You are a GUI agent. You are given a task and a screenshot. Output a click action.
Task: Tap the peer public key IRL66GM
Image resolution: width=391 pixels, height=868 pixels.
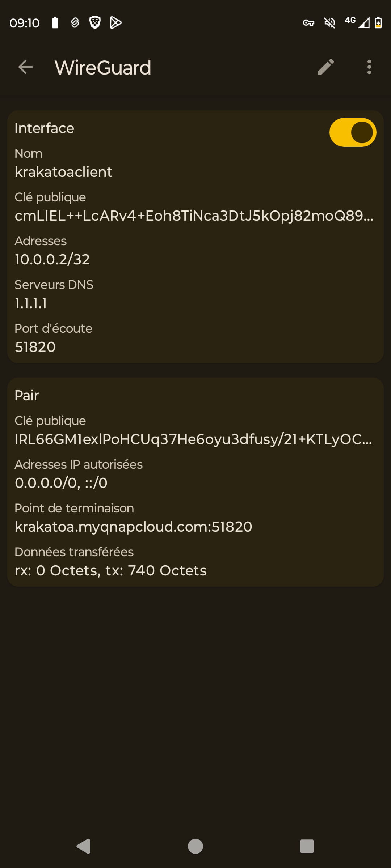[193, 439]
